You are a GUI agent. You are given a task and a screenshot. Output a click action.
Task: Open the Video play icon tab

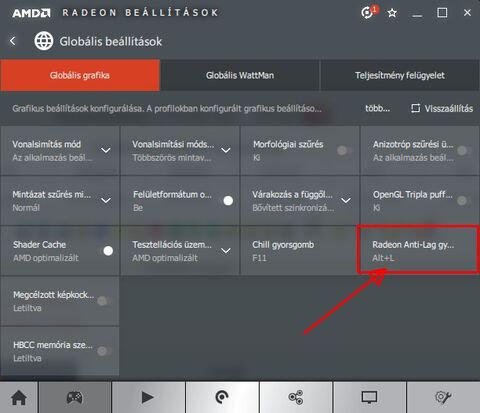point(148,397)
